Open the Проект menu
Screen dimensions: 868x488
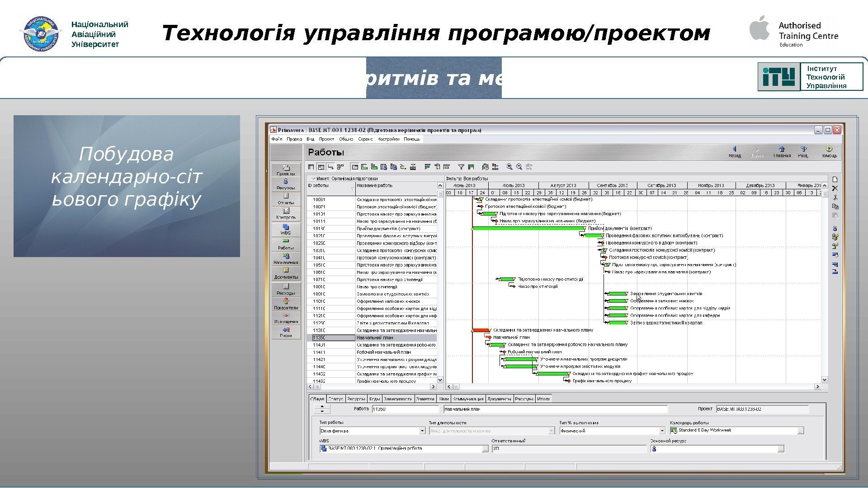tap(326, 139)
